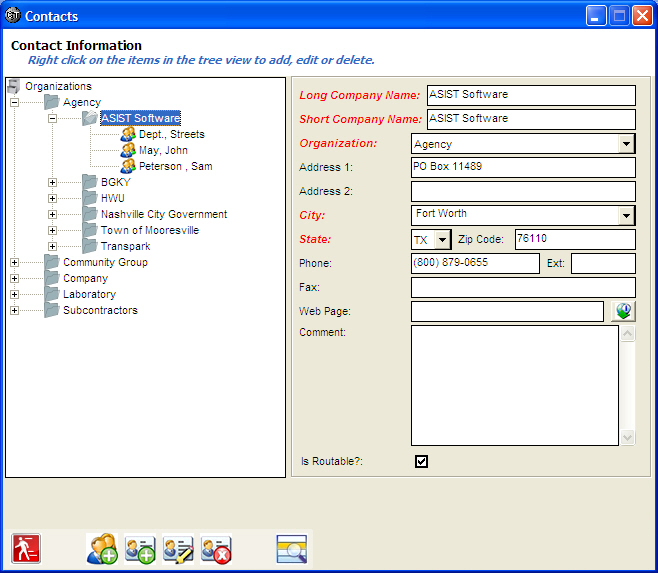Expand the Nashville City Government node
The height and width of the screenshot is (573, 658).
(x=52, y=215)
